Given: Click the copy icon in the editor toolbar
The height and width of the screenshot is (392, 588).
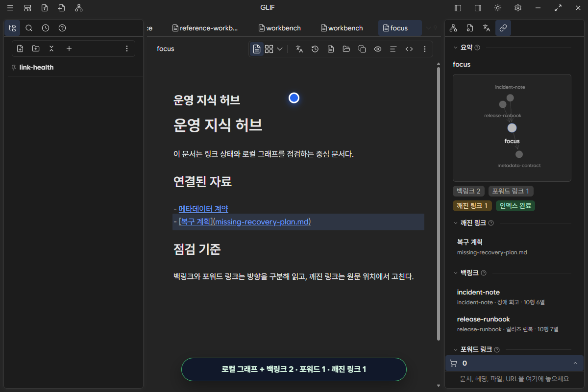Looking at the screenshot, I should coord(362,49).
